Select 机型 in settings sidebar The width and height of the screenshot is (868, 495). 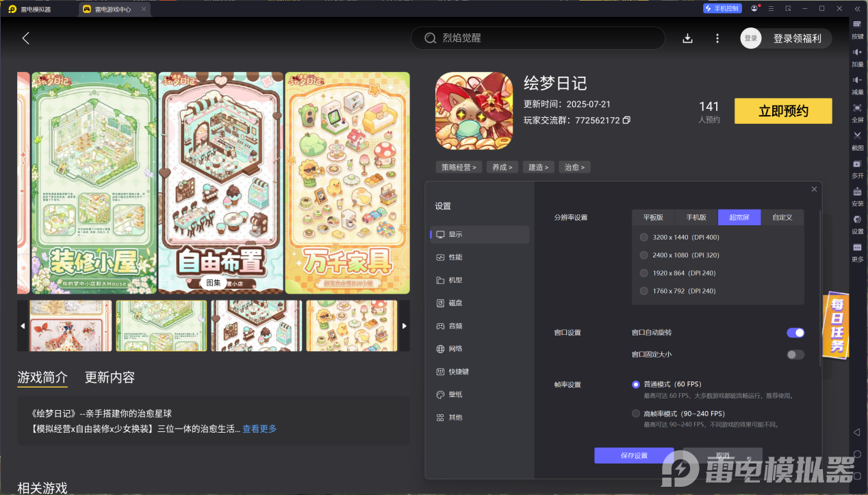tap(479, 281)
